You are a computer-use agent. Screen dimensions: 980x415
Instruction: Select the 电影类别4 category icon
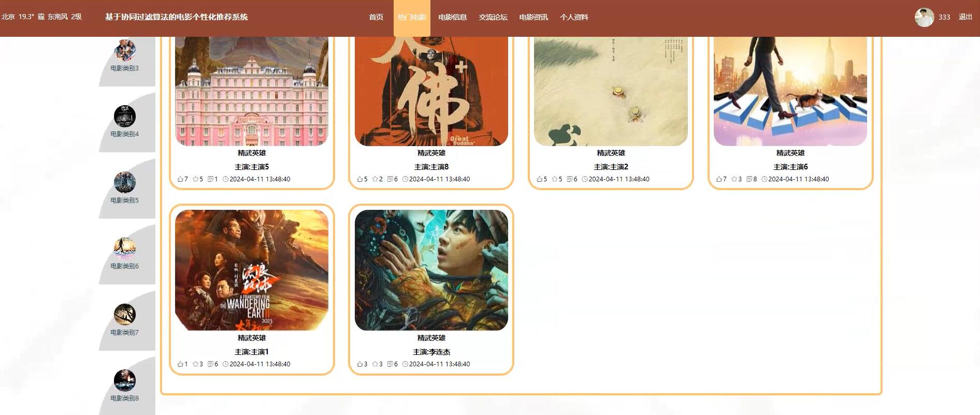124,116
